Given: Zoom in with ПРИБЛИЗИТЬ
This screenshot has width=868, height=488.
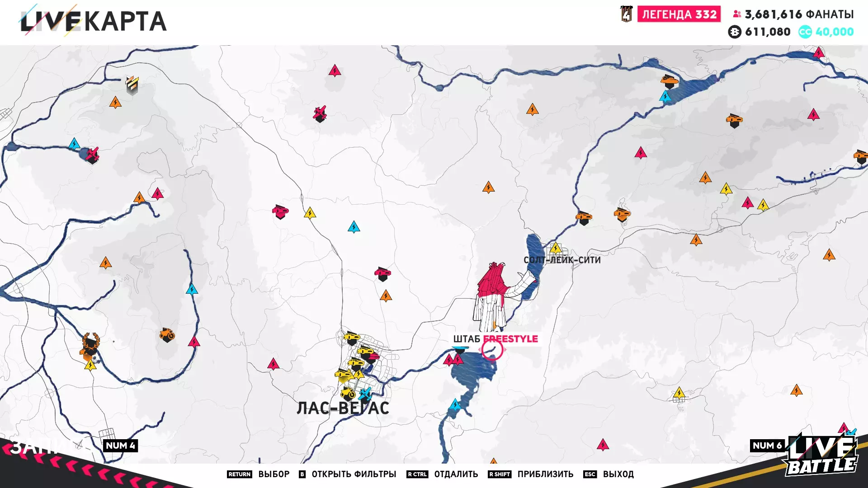Looking at the screenshot, I should pyautogui.click(x=545, y=474).
